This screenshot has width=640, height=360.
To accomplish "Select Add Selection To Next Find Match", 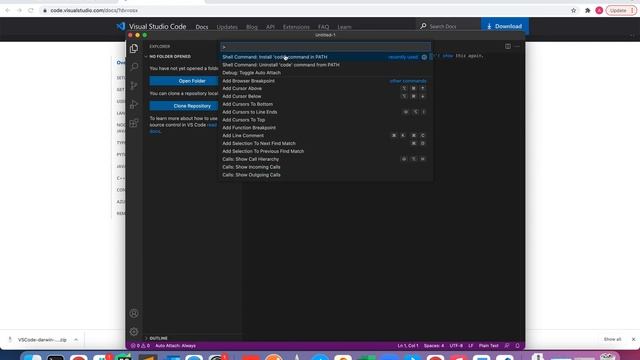I will pyautogui.click(x=325, y=143).
